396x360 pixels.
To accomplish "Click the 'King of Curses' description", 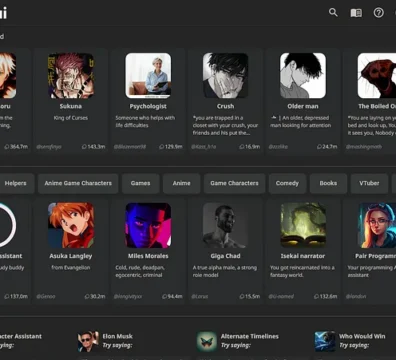I will [x=71, y=118].
